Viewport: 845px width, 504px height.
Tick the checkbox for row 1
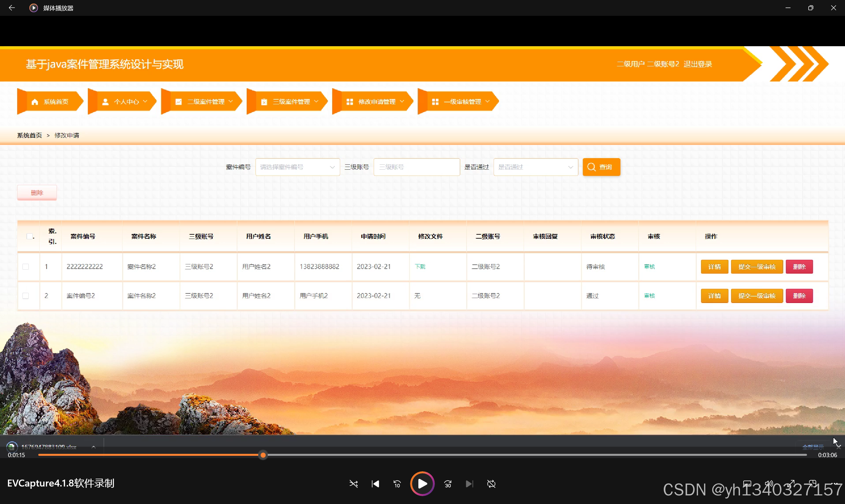pos(26,267)
